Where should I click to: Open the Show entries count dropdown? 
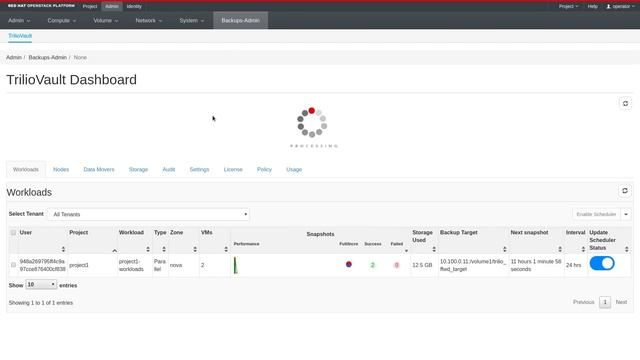[41, 284]
